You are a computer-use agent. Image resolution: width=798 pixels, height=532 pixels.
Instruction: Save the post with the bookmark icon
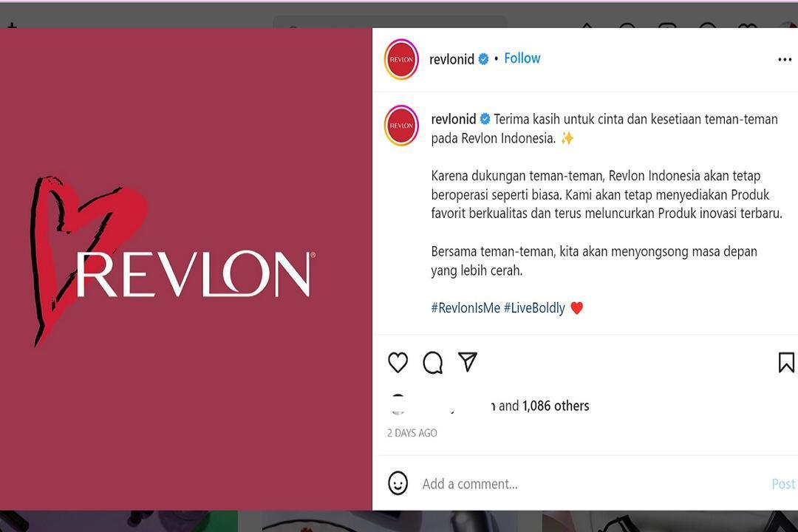coord(786,363)
